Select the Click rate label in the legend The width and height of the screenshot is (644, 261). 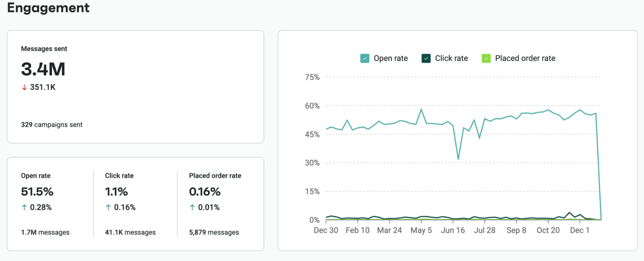click(451, 58)
